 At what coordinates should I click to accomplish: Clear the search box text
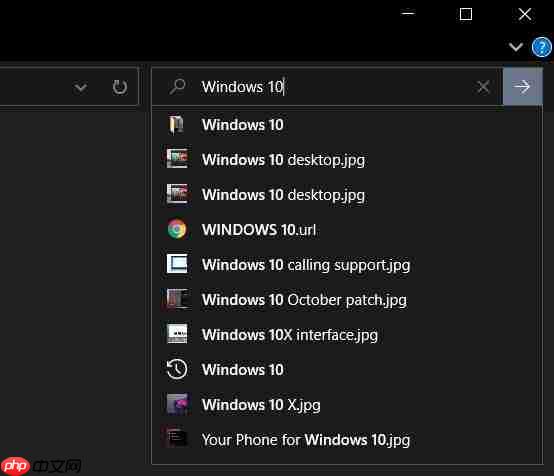click(483, 87)
